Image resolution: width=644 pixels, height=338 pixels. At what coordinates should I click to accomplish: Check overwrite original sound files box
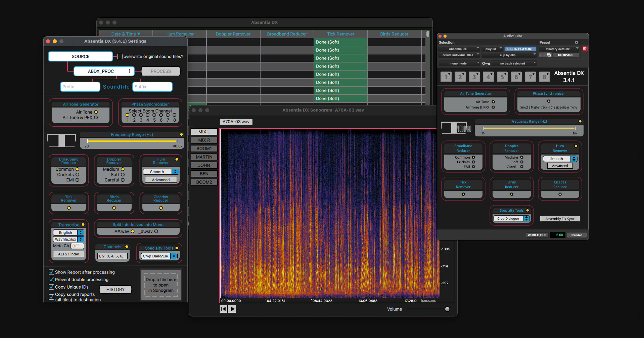point(120,56)
